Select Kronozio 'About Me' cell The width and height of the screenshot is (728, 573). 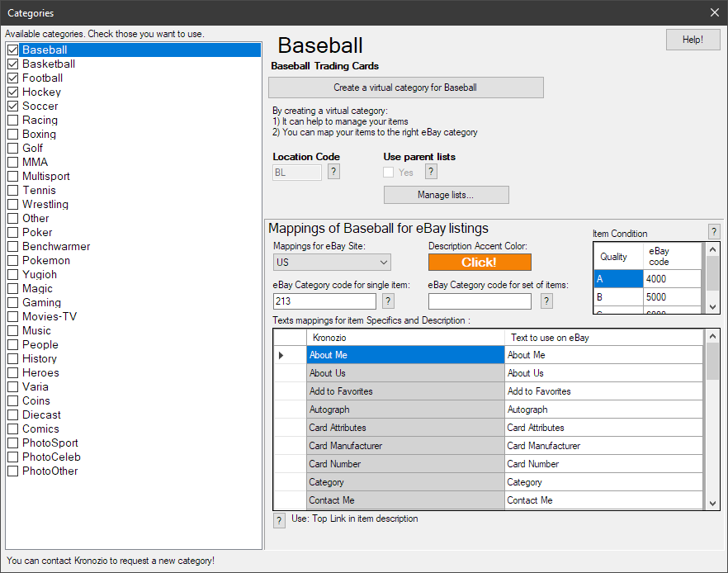(405, 355)
